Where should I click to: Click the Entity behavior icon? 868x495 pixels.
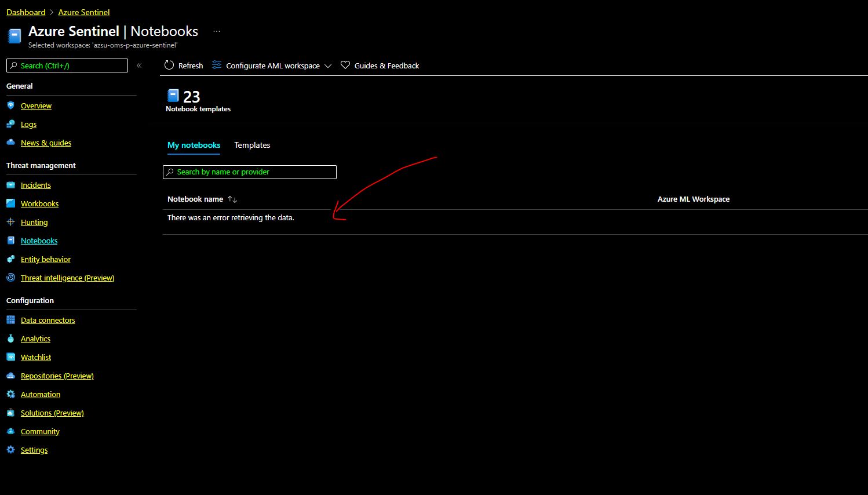(11, 259)
